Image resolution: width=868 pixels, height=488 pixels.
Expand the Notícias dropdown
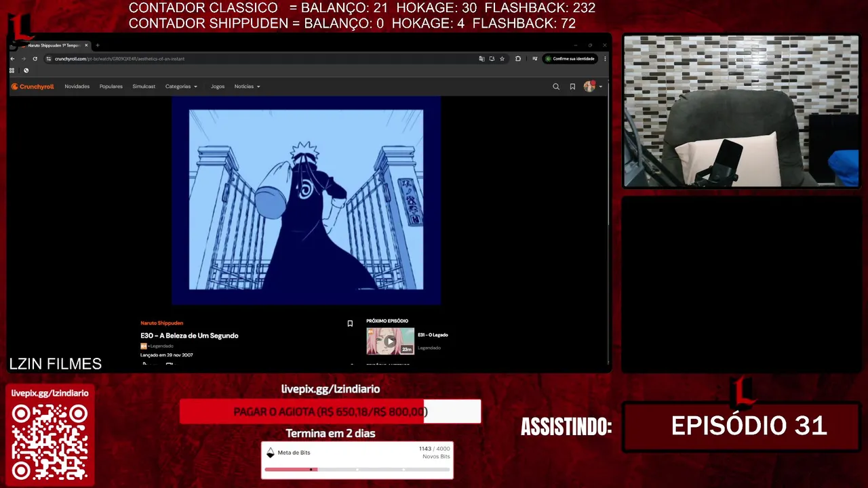click(247, 87)
